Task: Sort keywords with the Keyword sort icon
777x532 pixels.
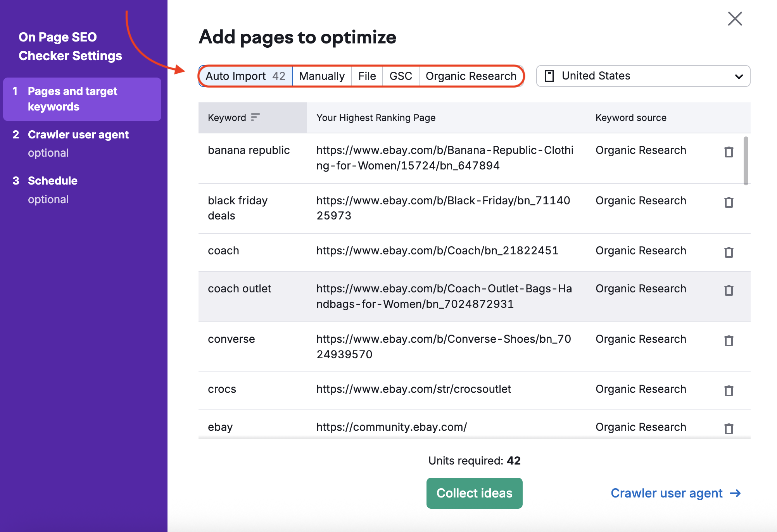Action: coord(255,117)
